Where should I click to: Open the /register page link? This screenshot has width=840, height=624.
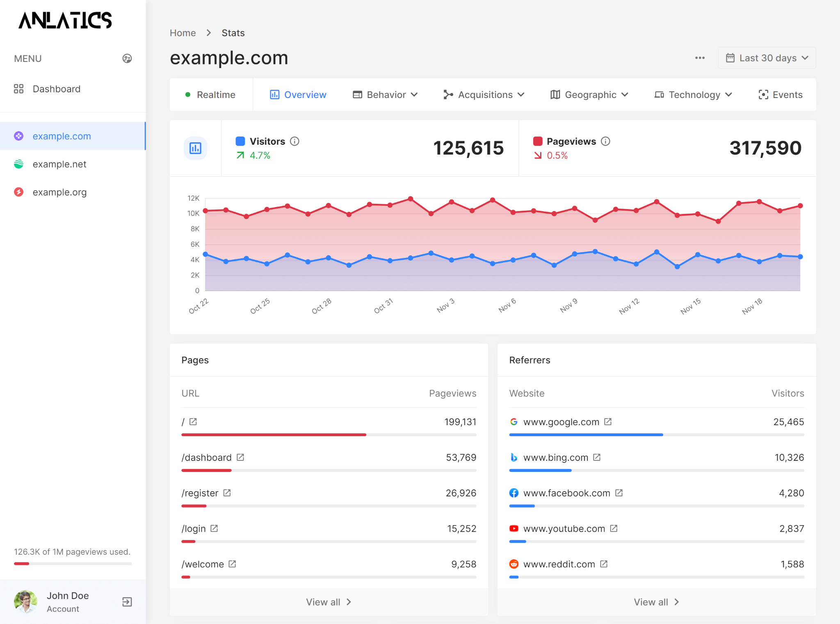pyautogui.click(x=201, y=493)
